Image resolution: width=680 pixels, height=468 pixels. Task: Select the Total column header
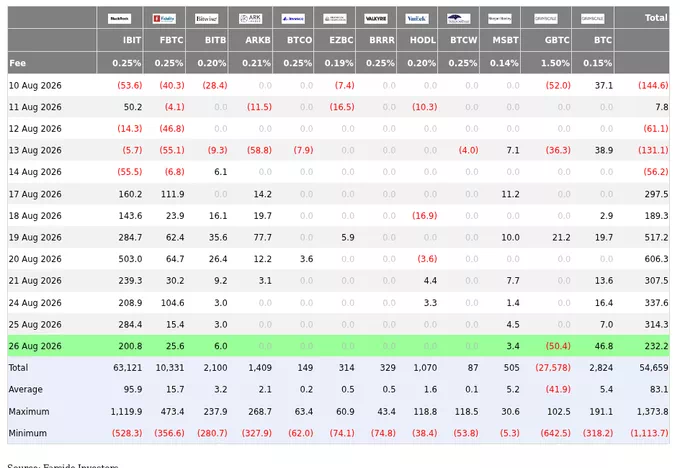pyautogui.click(x=656, y=18)
